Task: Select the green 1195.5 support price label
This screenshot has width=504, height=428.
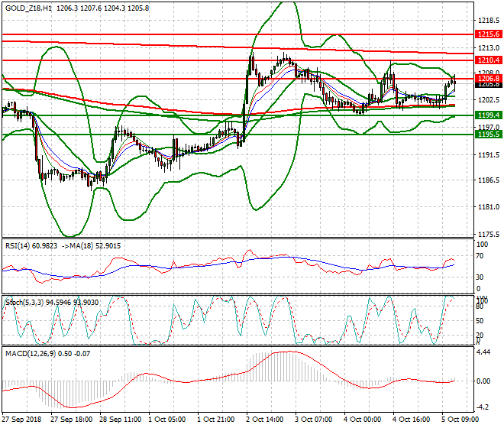Action: tap(486, 134)
